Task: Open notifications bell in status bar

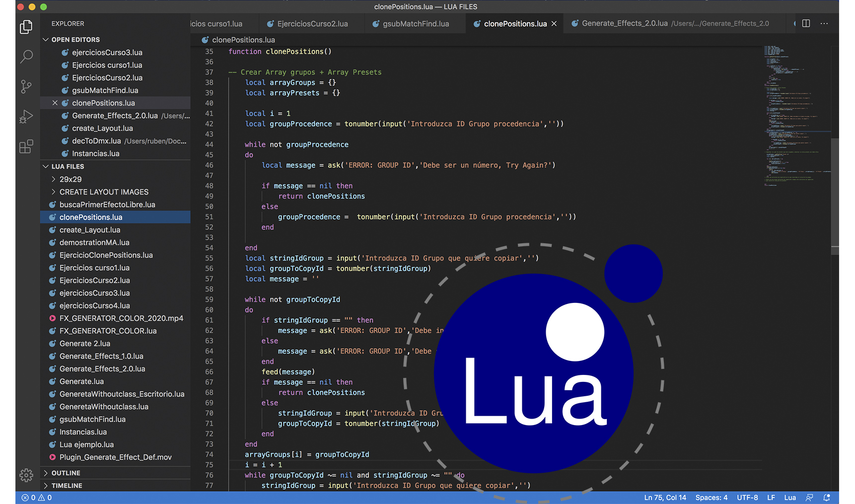Action: (827, 498)
